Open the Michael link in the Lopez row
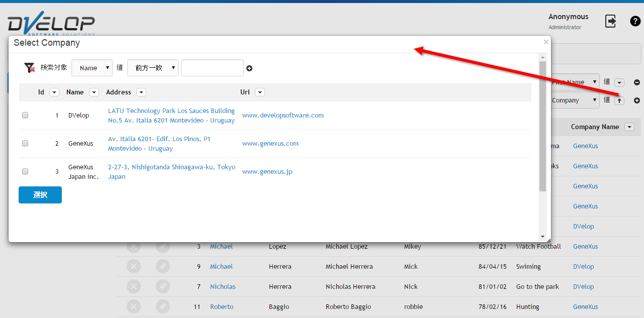Viewport: 644px width, 318px height. [221, 247]
